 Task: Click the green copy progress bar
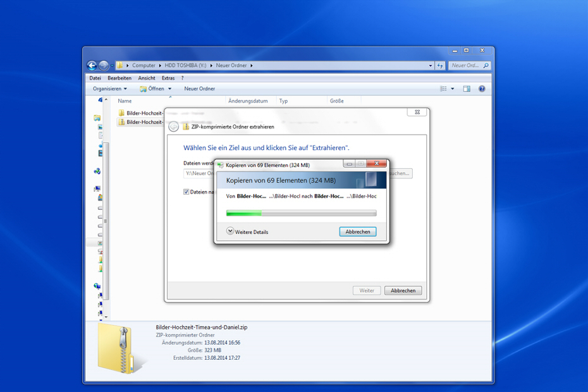[x=301, y=213]
